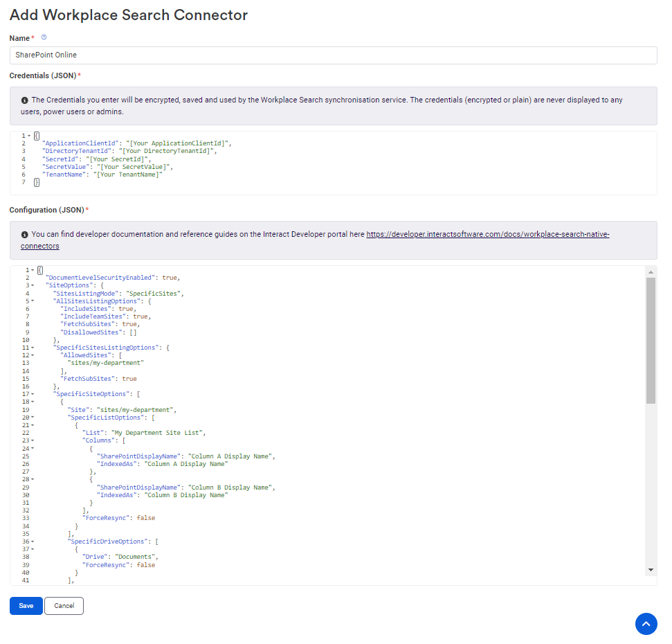Click the configuration editor scrollbar thumb

click(x=651, y=341)
